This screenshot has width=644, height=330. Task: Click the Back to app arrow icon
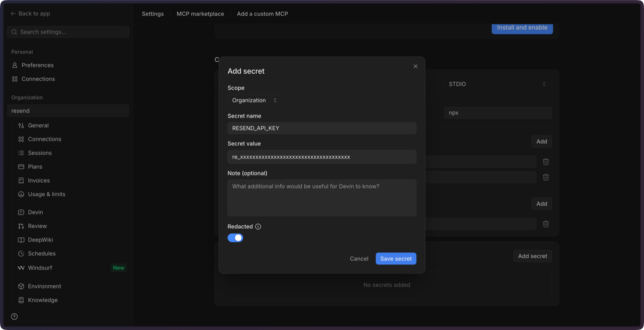click(13, 14)
